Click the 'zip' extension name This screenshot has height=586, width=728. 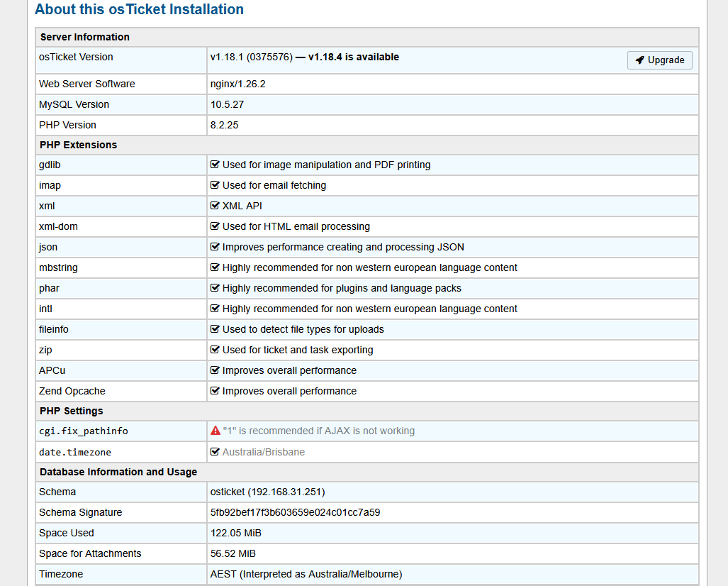tap(45, 350)
